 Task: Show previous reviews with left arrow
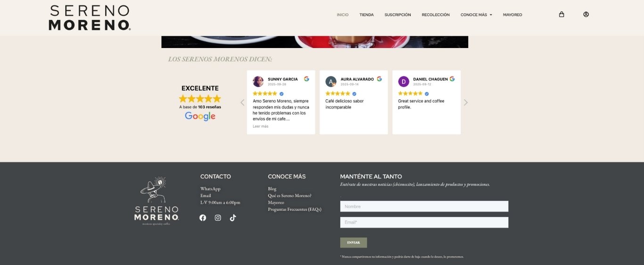click(x=242, y=103)
